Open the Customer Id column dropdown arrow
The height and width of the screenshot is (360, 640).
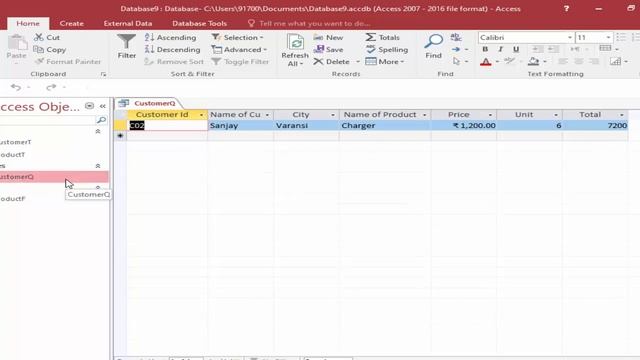pos(201,115)
